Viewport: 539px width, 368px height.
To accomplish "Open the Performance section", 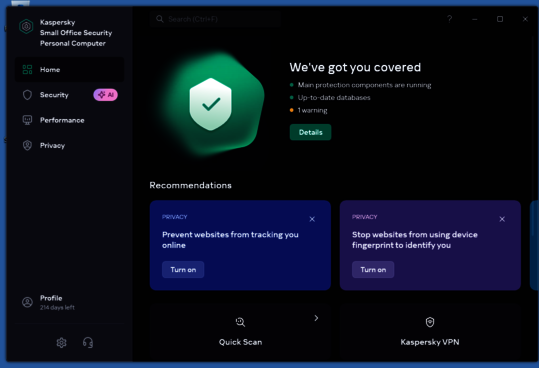I will [69, 120].
